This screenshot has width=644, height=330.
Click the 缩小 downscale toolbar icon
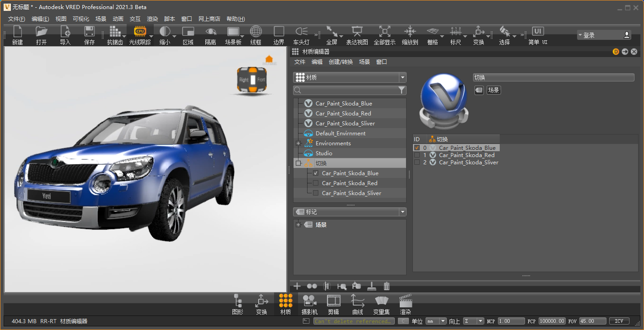point(165,31)
